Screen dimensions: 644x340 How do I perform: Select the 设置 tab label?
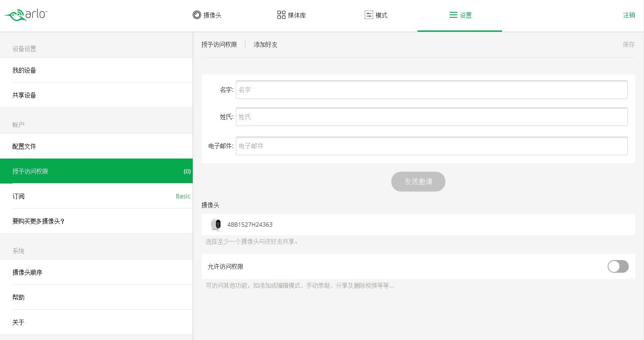466,15
